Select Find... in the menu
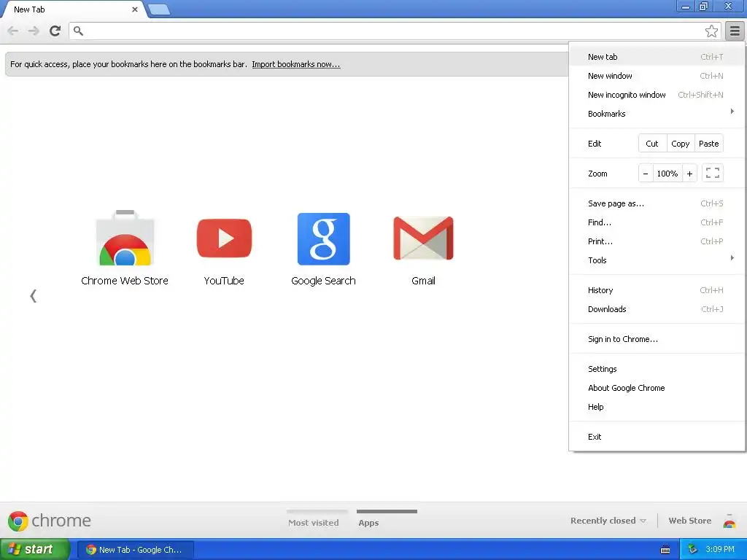Viewport: 747px width, 560px height. click(x=657, y=222)
